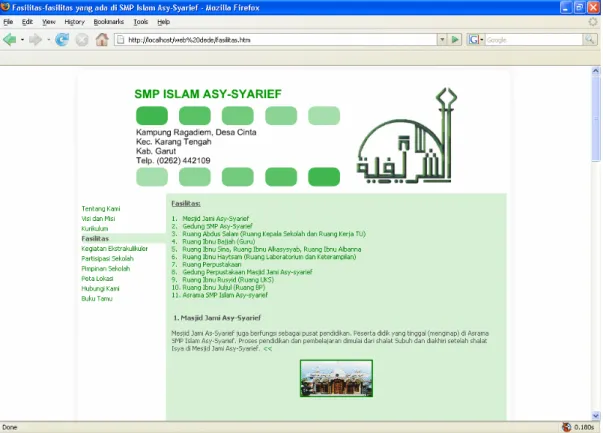Expand the address bar URL history dropdown
Viewport: 603px width, 433px height.
tap(442, 40)
